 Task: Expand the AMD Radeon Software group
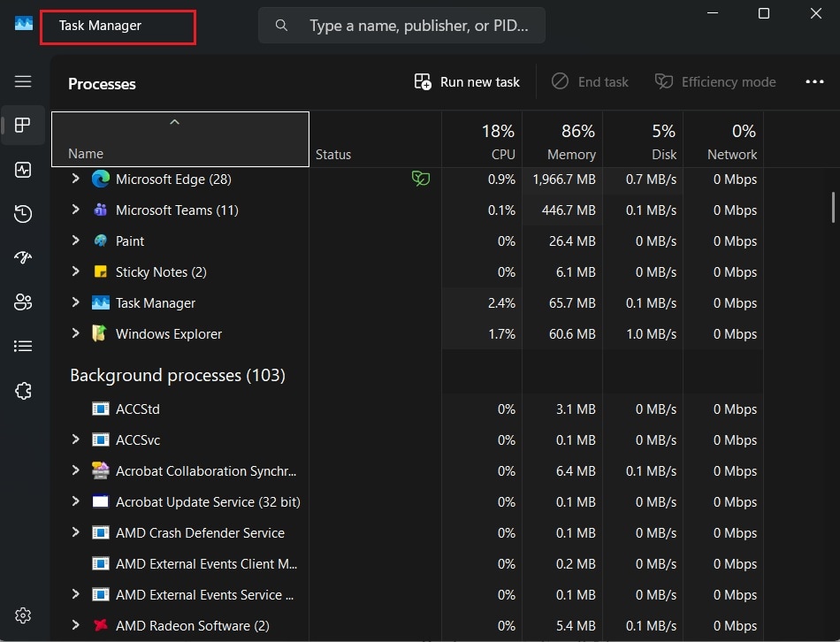pyautogui.click(x=76, y=626)
